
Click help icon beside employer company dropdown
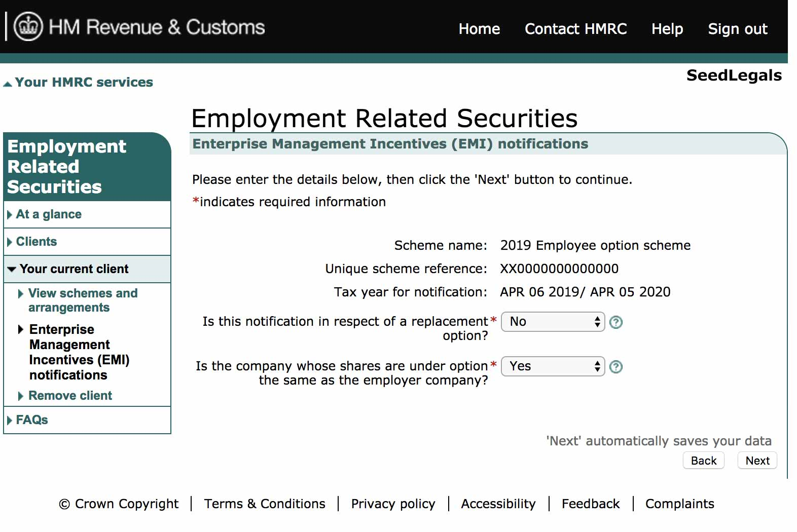616,367
